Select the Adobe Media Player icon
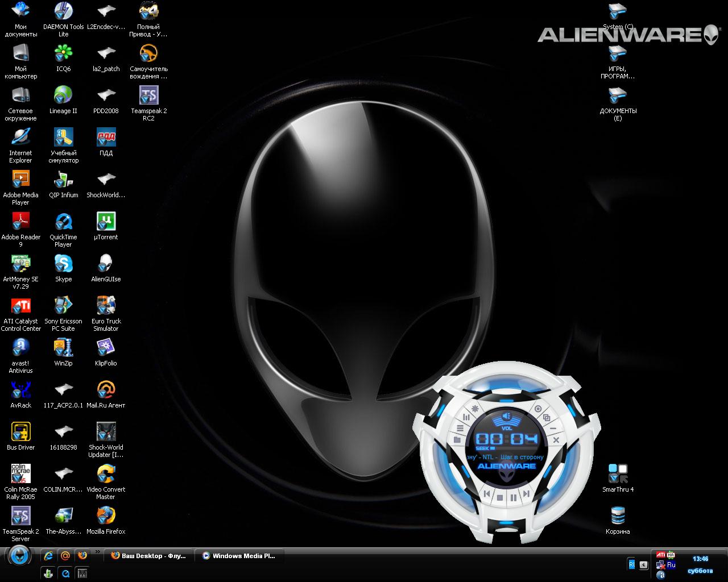The width and height of the screenshot is (728, 582). click(x=21, y=188)
